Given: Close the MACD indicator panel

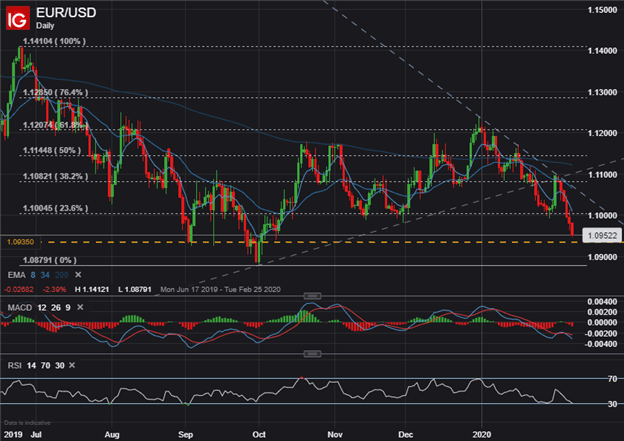Looking at the screenshot, I should pyautogui.click(x=80, y=307).
